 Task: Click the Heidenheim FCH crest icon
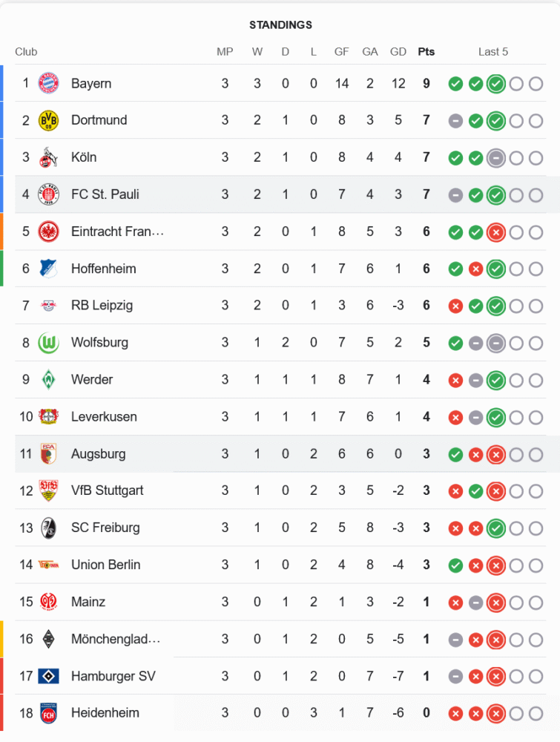point(48,713)
